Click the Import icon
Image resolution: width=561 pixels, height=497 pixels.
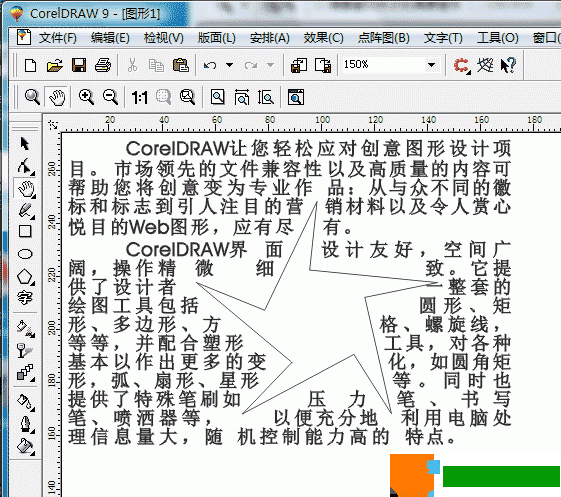point(298,65)
